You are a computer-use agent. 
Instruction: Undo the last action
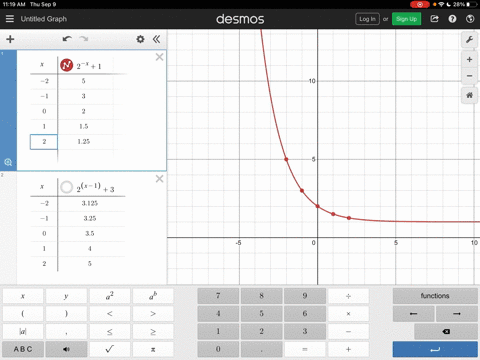pyautogui.click(x=67, y=39)
